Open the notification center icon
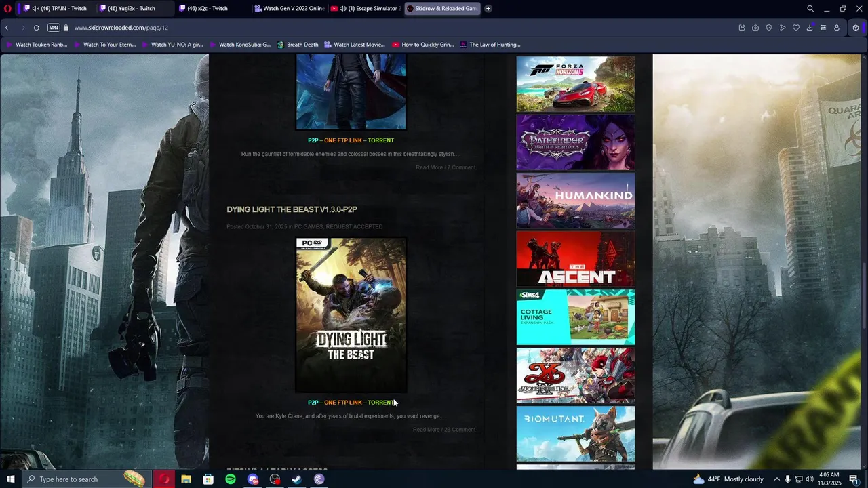Viewport: 868px width, 488px height. coord(854,479)
